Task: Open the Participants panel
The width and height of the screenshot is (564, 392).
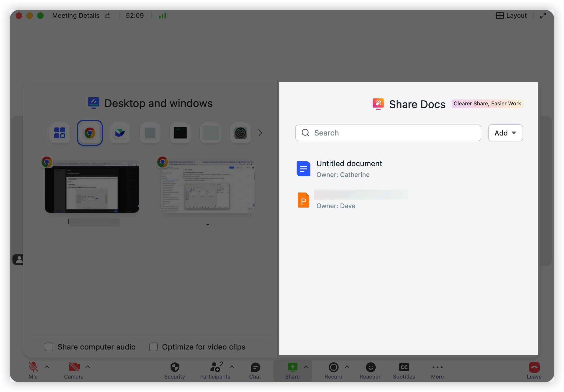Action: point(215,370)
